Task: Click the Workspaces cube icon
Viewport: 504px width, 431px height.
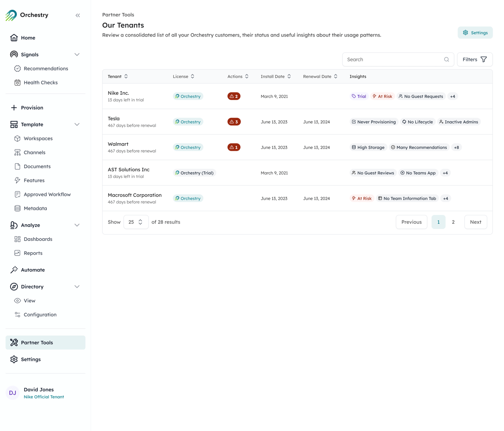Action: coord(17,138)
